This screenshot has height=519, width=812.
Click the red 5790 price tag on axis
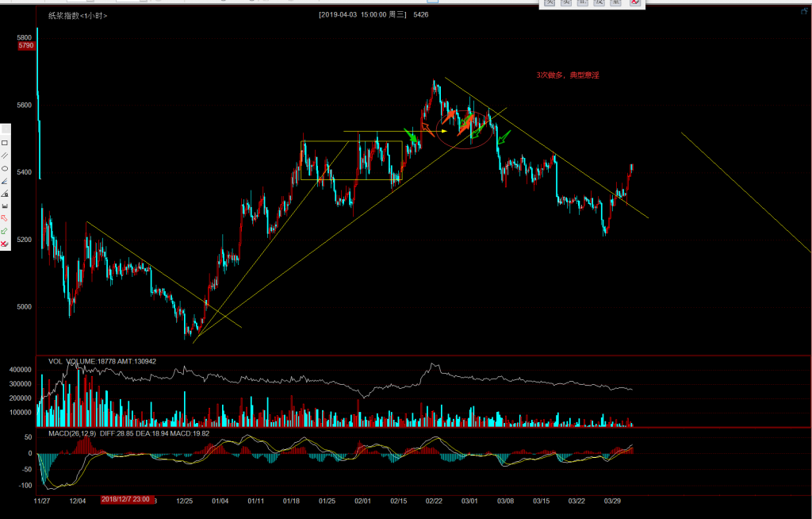[x=26, y=47]
